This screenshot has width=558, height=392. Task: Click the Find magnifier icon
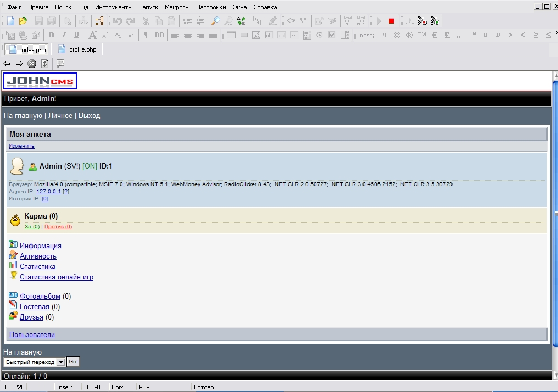click(215, 21)
